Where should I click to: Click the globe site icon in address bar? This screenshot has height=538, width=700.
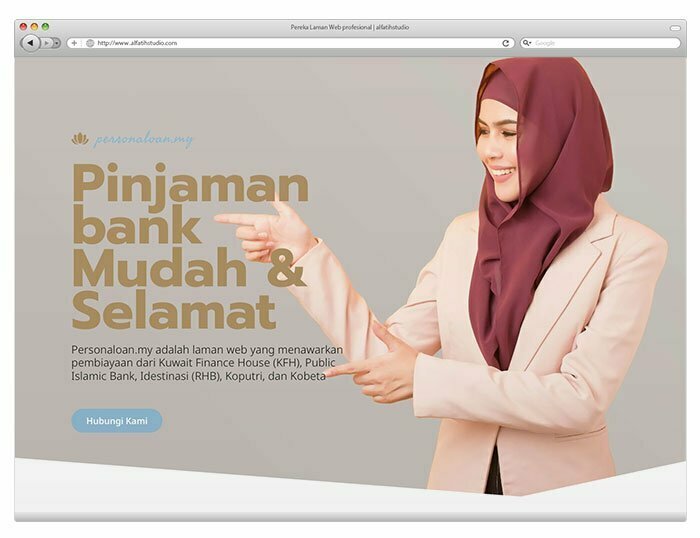click(90, 43)
